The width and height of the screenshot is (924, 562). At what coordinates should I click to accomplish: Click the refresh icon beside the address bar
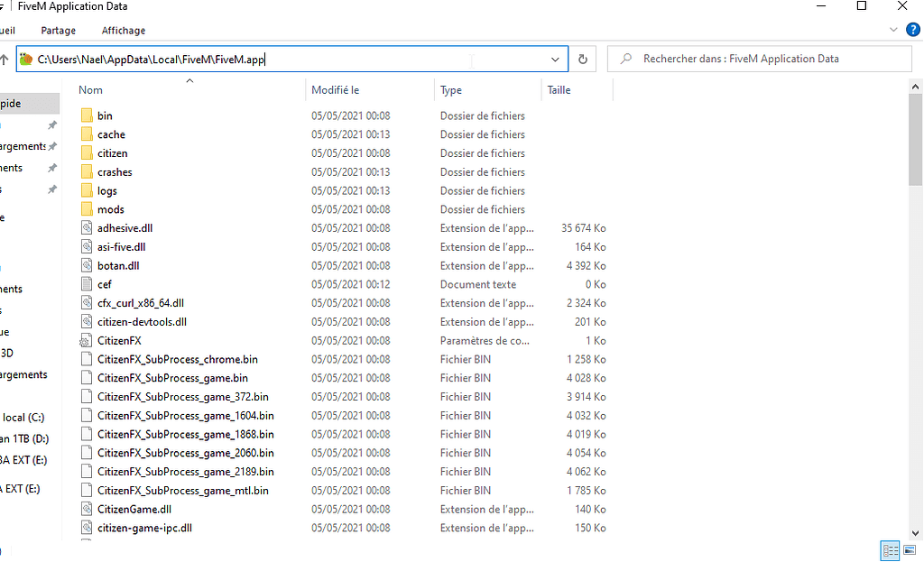pos(583,59)
